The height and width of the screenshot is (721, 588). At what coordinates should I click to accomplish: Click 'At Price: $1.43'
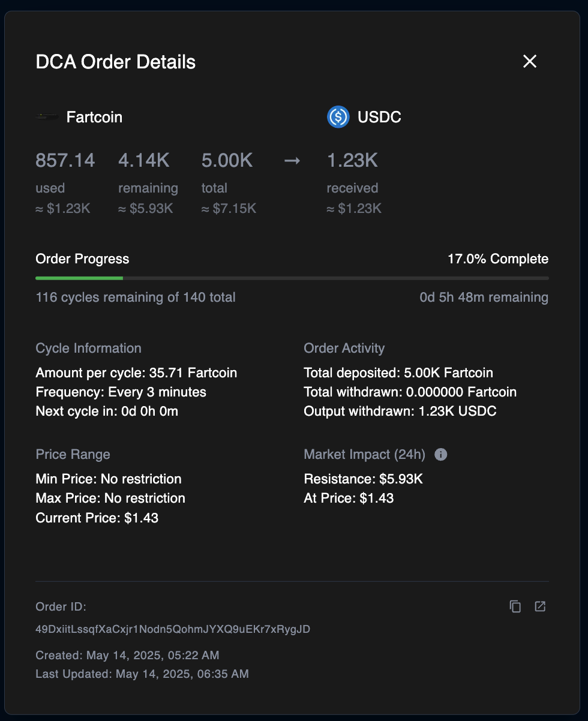(349, 498)
